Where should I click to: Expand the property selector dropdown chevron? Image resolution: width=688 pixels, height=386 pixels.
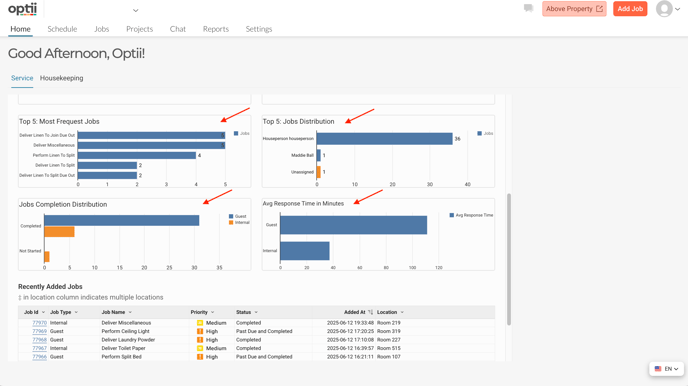pyautogui.click(x=136, y=10)
